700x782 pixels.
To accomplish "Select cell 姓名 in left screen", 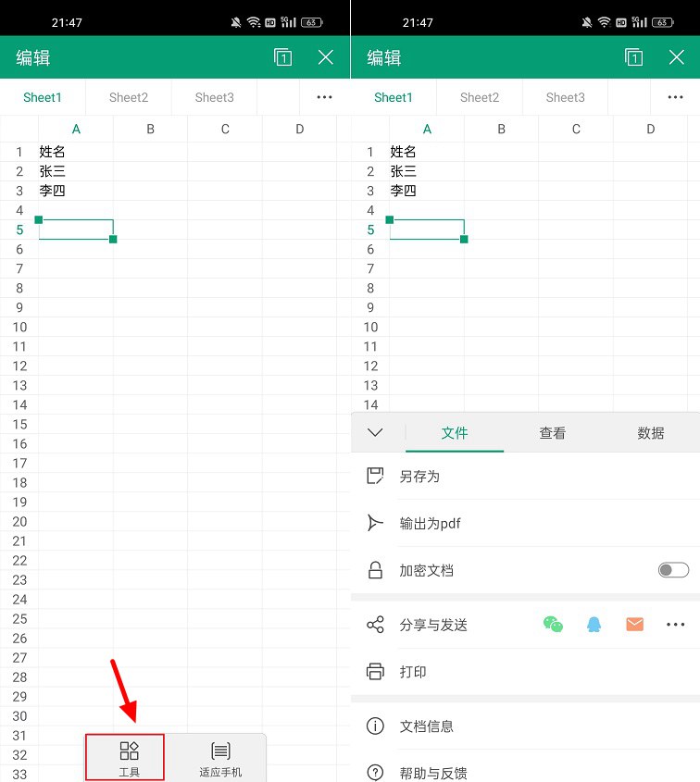I will (76, 152).
